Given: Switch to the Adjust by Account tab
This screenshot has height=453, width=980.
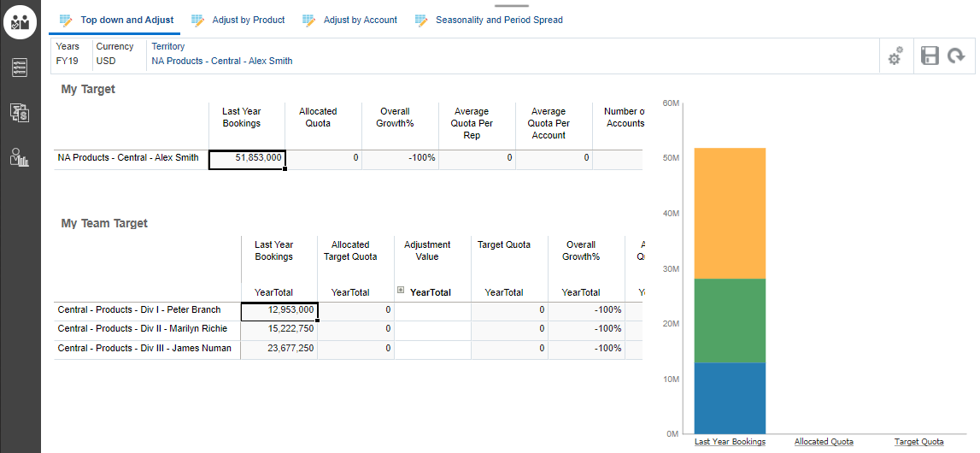Looking at the screenshot, I should point(360,20).
